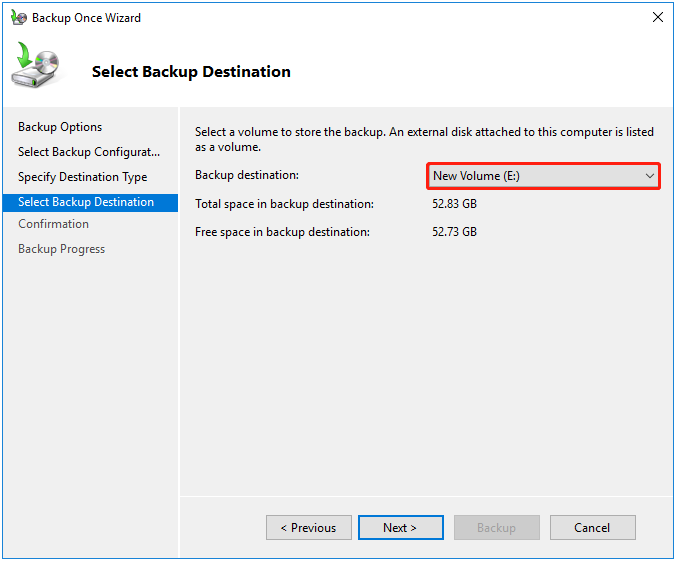Go to the Backup Options step
The image size is (678, 562).
tap(60, 127)
